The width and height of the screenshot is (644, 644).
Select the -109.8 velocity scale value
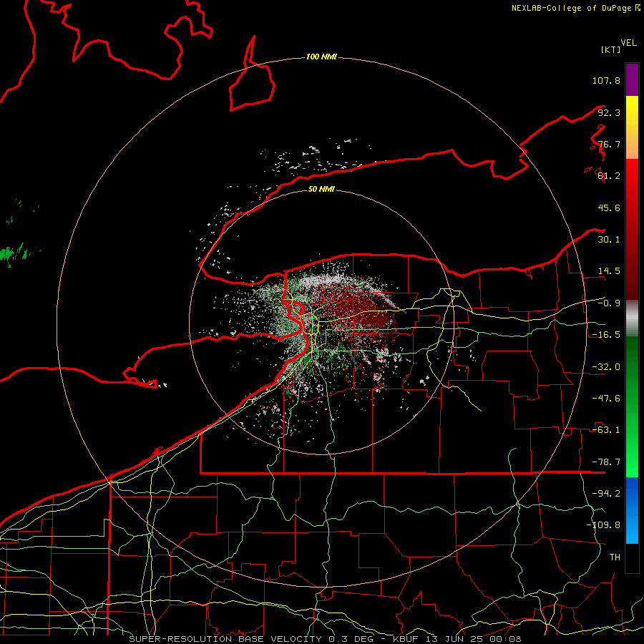pos(603,525)
